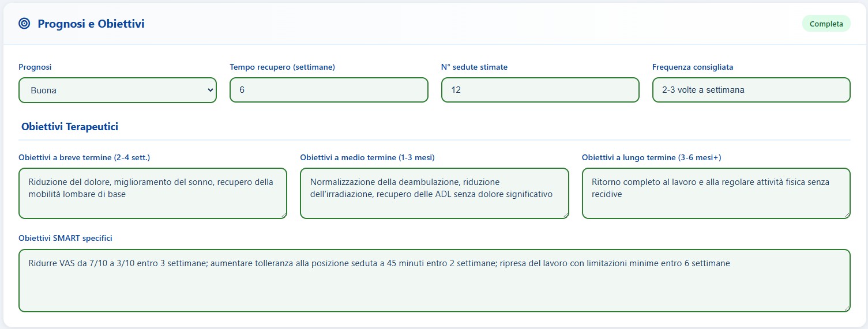
Task: Click the N° sedute stimate label
Action: point(474,67)
